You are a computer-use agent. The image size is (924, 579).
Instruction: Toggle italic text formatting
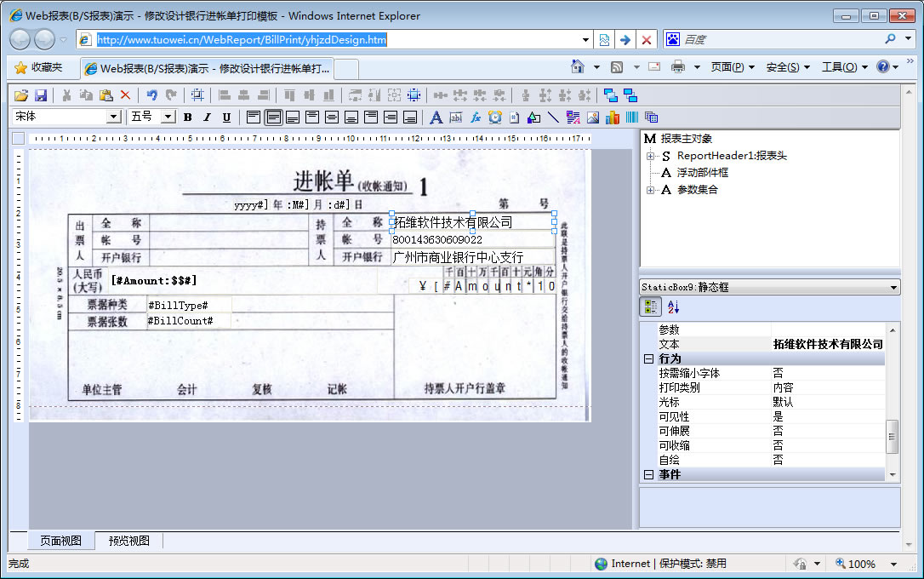pyautogui.click(x=207, y=117)
